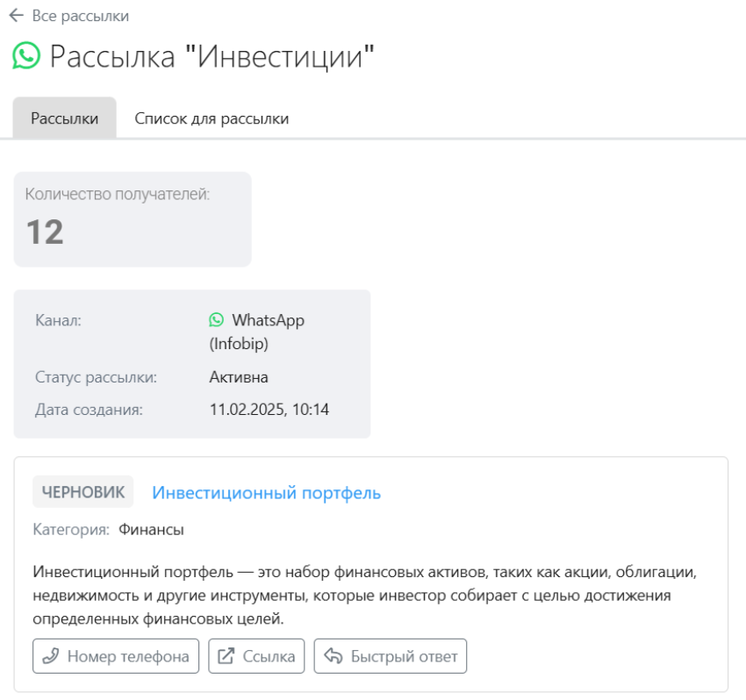Viewport: 746px width, 700px height.
Task: Click the back arrow icon
Action: (x=16, y=15)
